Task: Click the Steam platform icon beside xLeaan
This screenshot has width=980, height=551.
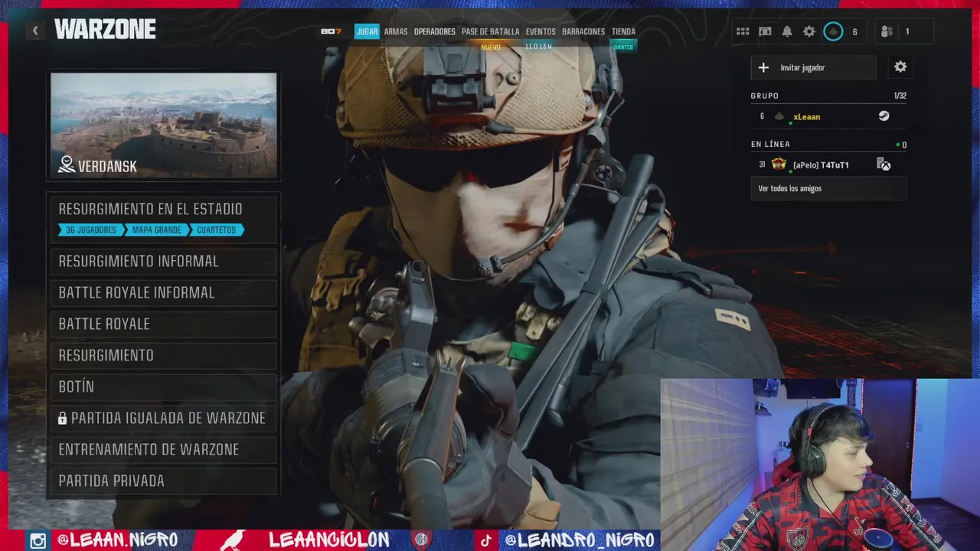Action: (x=884, y=116)
